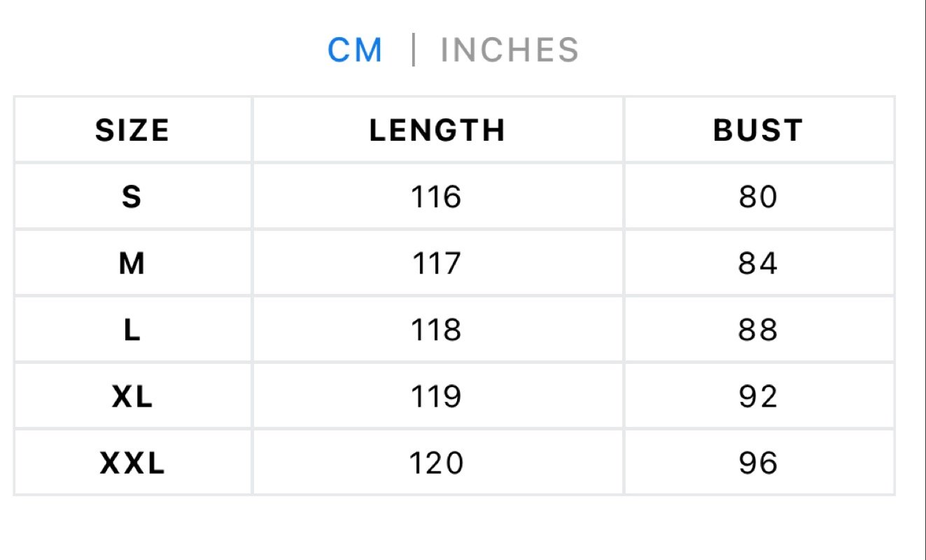926x560 pixels.
Task: Click the bust value 88
Action: 758,330
